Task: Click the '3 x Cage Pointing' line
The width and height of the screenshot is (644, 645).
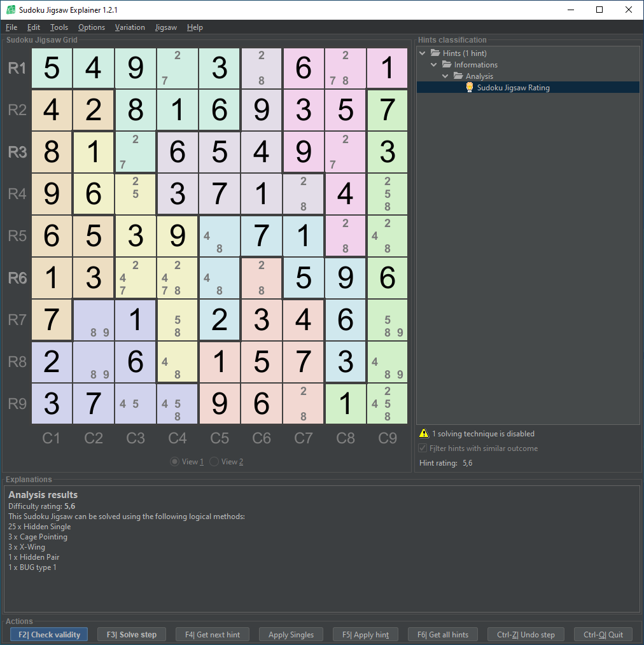Action: [x=38, y=537]
